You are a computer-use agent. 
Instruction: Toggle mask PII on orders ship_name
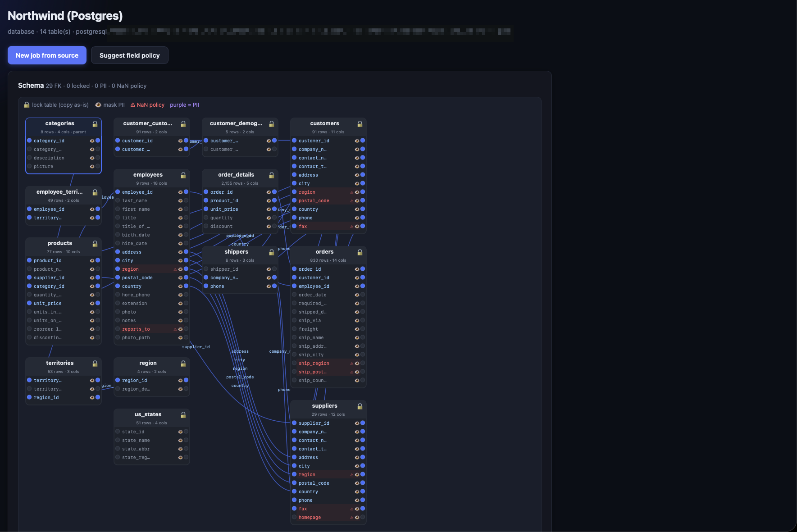pyautogui.click(x=357, y=338)
